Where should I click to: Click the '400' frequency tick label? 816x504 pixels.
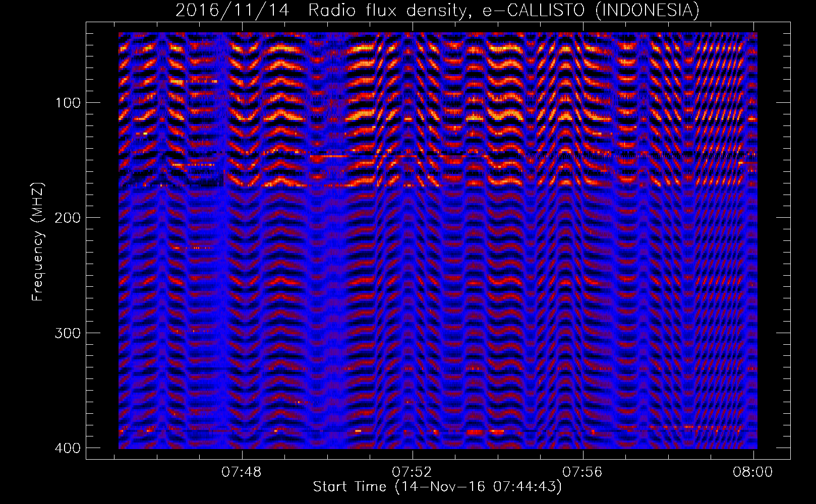tap(67, 448)
